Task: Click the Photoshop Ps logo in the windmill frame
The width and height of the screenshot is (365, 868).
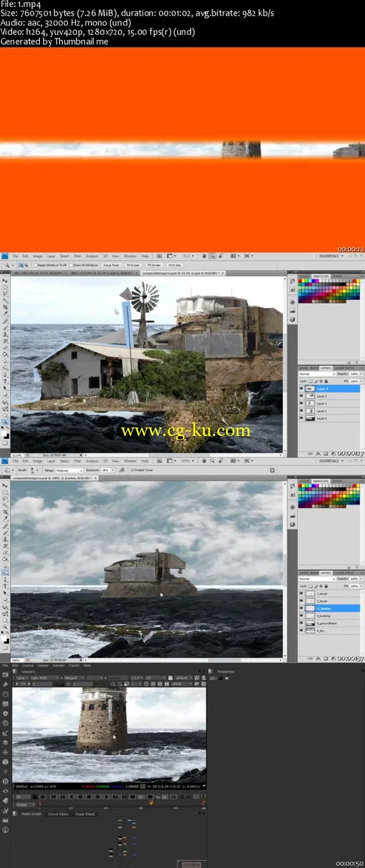Action: click(5, 256)
